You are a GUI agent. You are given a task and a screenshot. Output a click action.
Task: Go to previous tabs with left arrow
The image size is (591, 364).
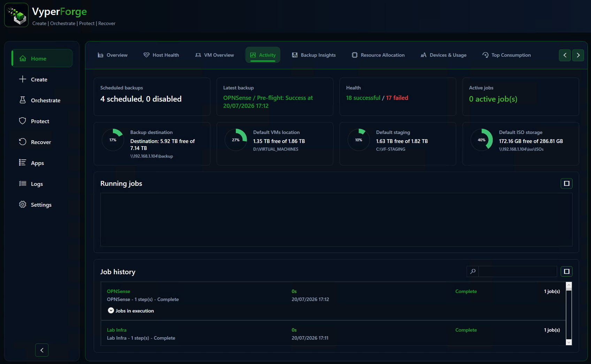tap(565, 55)
